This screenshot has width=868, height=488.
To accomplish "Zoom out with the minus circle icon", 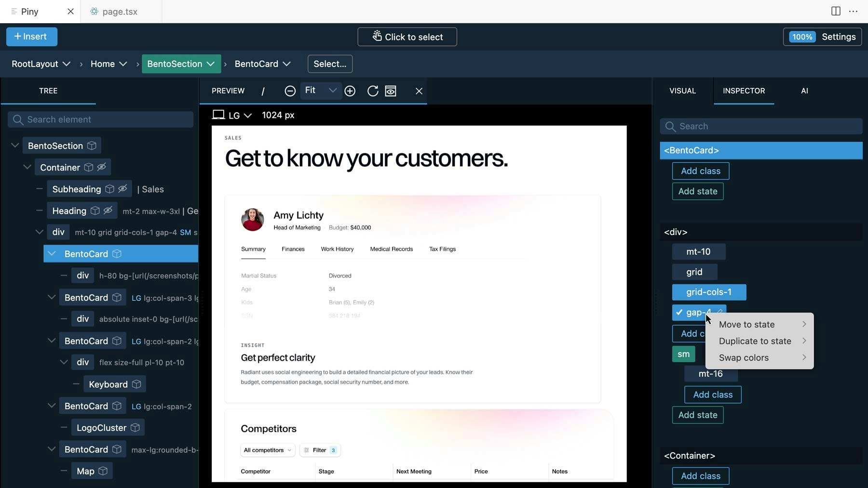I will pyautogui.click(x=290, y=91).
